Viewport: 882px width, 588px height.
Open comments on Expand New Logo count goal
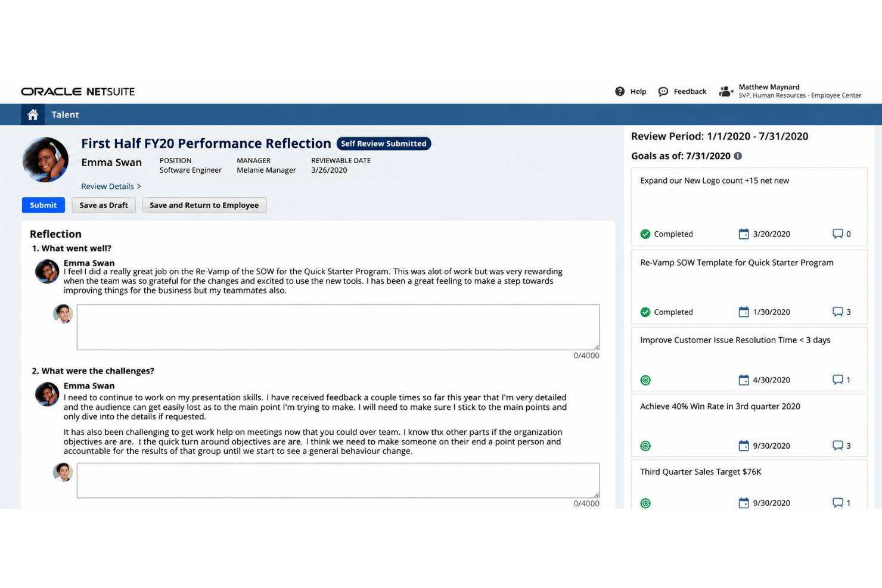837,234
